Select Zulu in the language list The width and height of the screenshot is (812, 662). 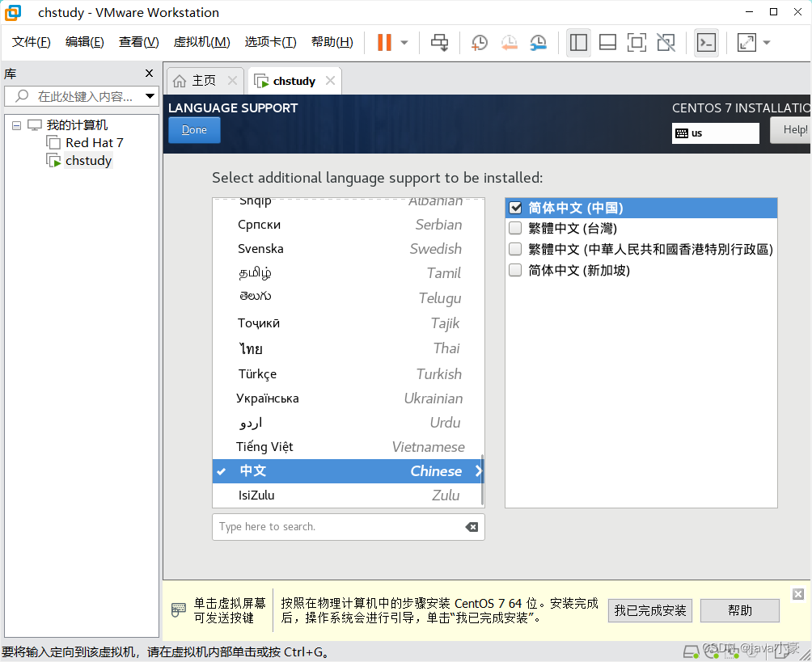pyautogui.click(x=347, y=495)
